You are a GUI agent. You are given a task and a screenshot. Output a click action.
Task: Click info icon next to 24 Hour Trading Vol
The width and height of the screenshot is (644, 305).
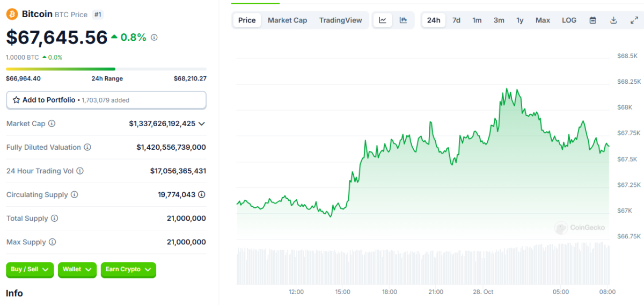80,171
